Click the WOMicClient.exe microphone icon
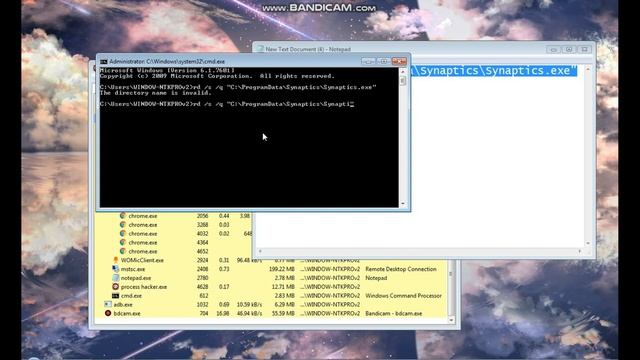The width and height of the screenshot is (640, 360). click(116, 260)
